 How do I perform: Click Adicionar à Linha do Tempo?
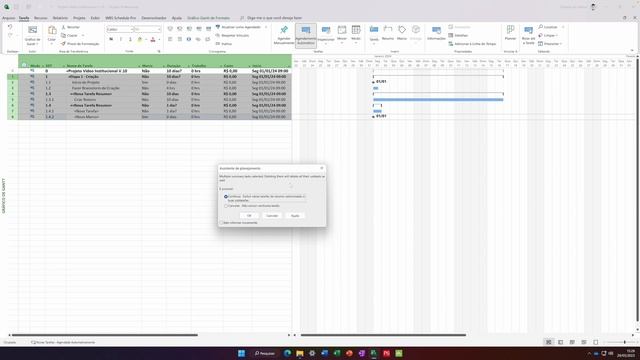click(x=472, y=44)
